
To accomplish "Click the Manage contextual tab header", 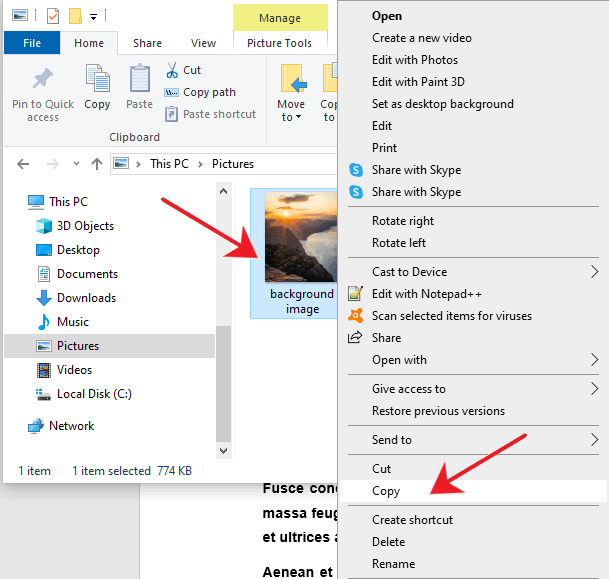I will coord(280,18).
